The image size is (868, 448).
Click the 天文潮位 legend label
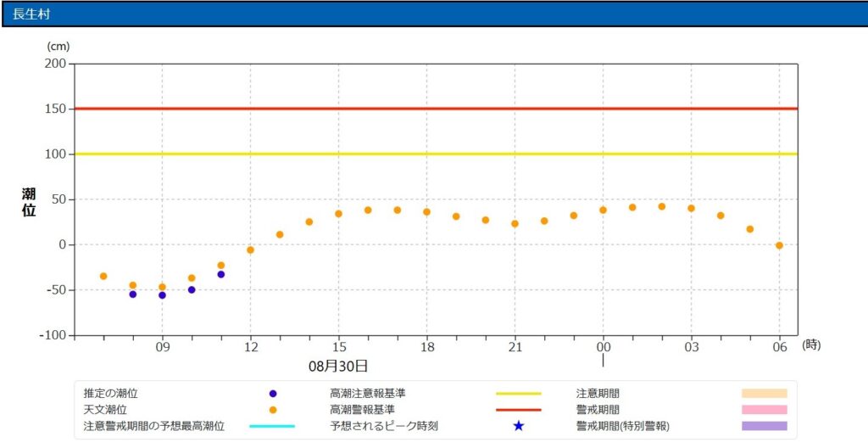(105, 410)
